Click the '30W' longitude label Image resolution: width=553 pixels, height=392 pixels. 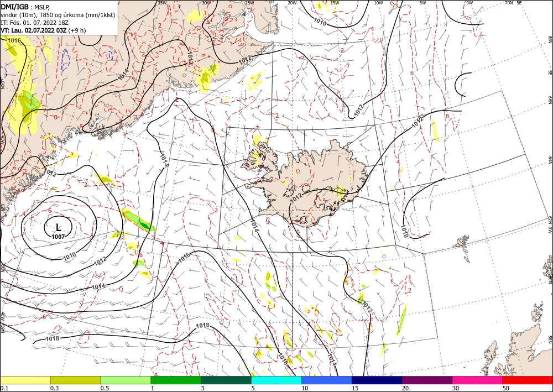206,3
